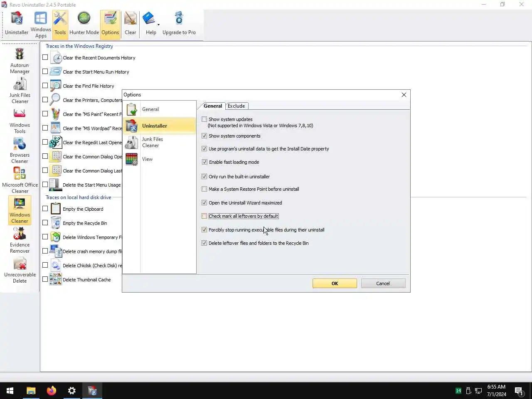Click Cancel in the Options dialog
This screenshot has height=399, width=532.
pyautogui.click(x=383, y=283)
